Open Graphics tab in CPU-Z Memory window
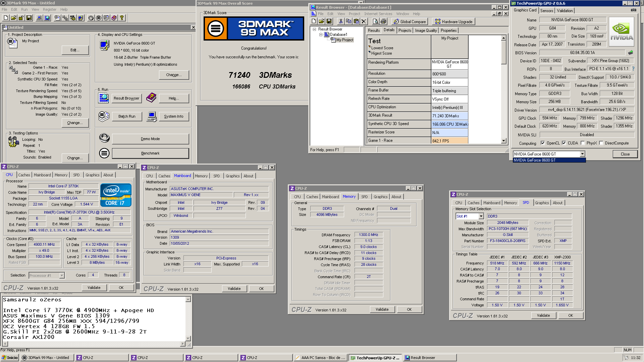Image resolution: width=644 pixels, height=362 pixels. click(x=380, y=197)
